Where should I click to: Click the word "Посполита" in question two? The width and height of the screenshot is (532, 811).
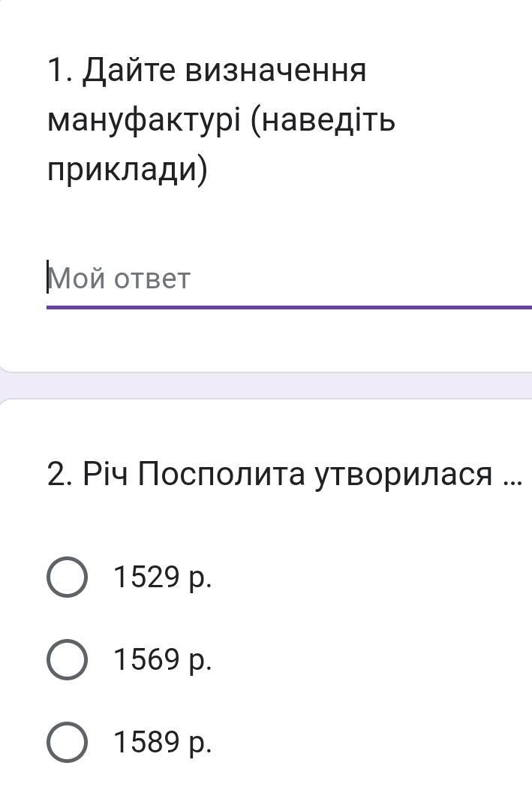[221, 475]
